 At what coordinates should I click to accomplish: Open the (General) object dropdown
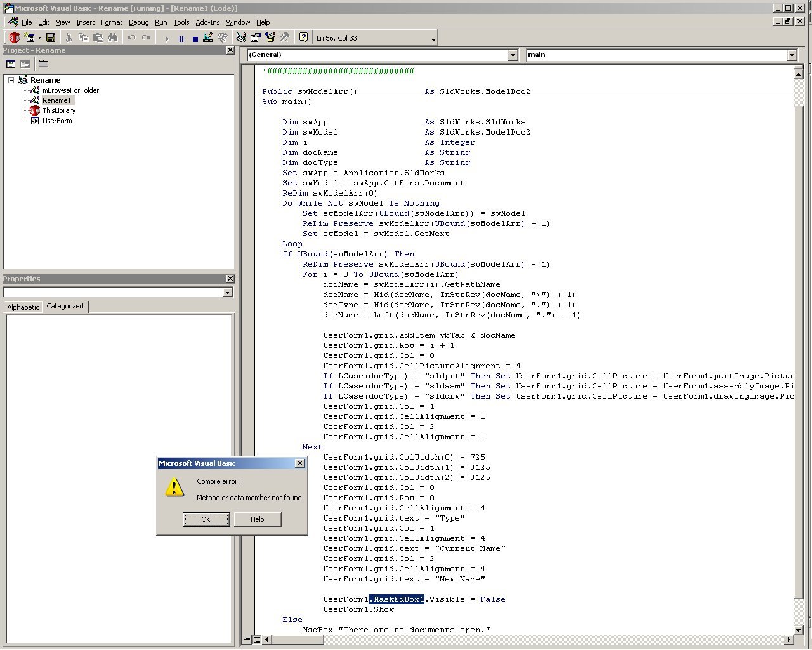click(513, 55)
